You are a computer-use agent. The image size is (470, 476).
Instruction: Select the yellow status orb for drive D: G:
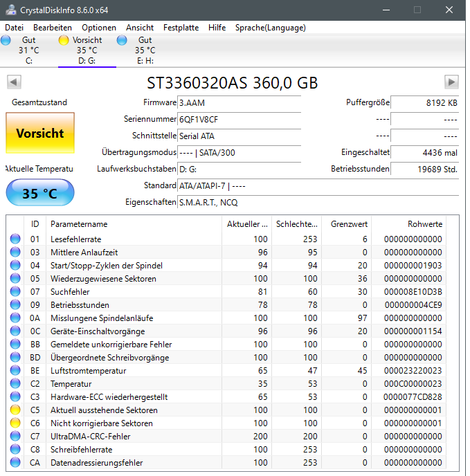pos(64,40)
